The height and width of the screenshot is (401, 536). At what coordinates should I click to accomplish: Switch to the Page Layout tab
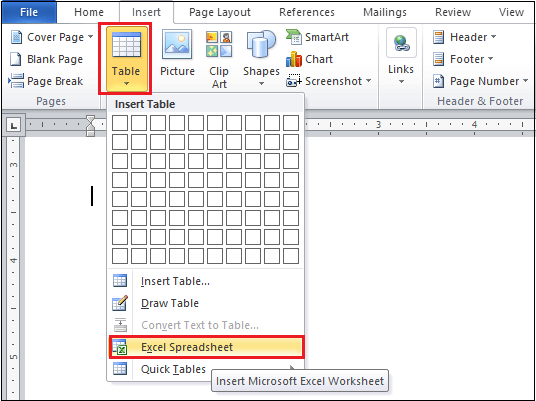[220, 12]
